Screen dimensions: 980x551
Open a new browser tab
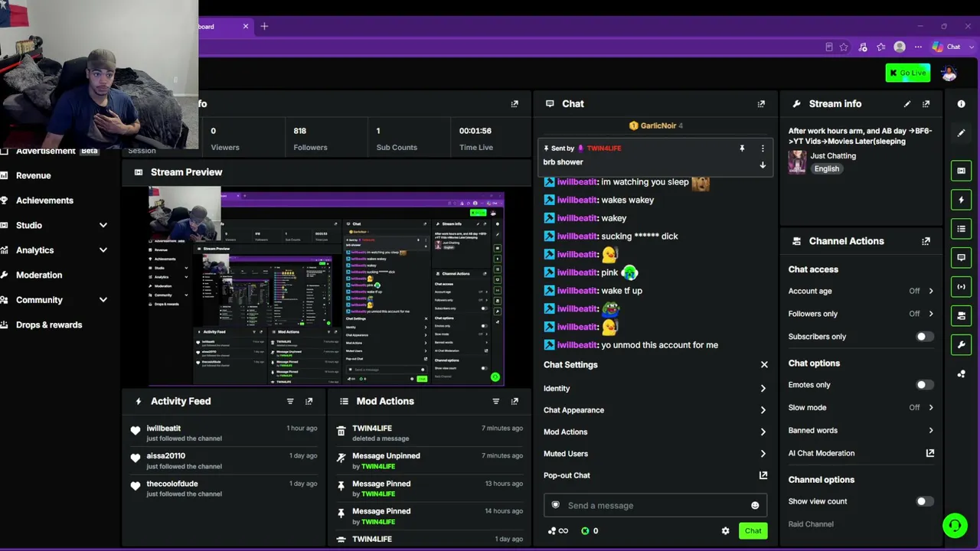click(x=264, y=26)
